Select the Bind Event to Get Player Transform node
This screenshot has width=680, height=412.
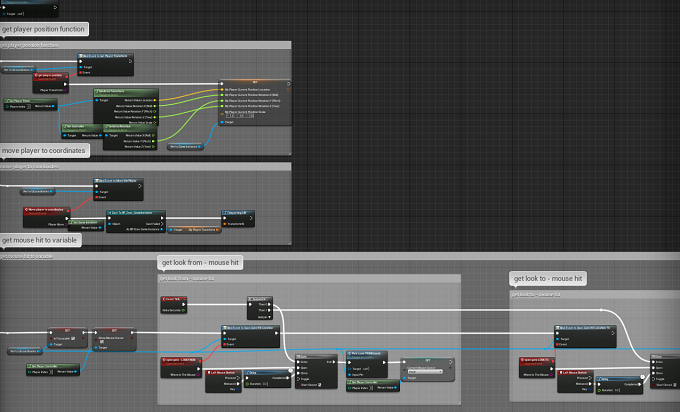tap(105, 64)
